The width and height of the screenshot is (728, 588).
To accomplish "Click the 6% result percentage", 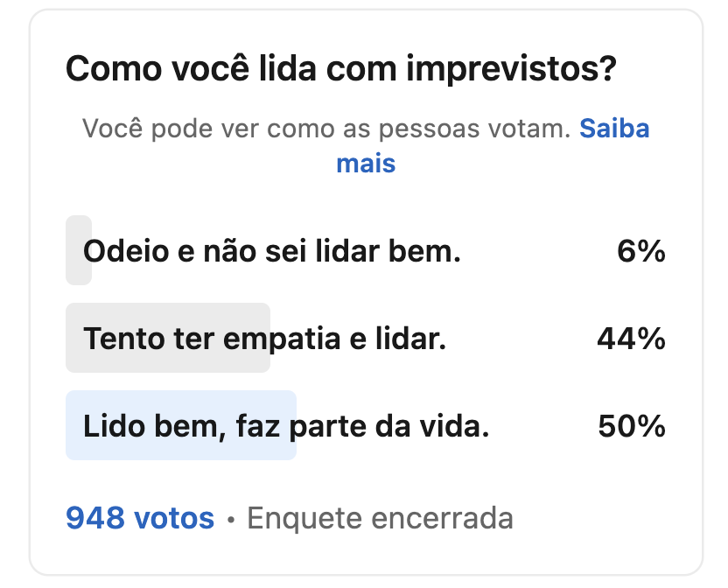I will pyautogui.click(x=640, y=252).
